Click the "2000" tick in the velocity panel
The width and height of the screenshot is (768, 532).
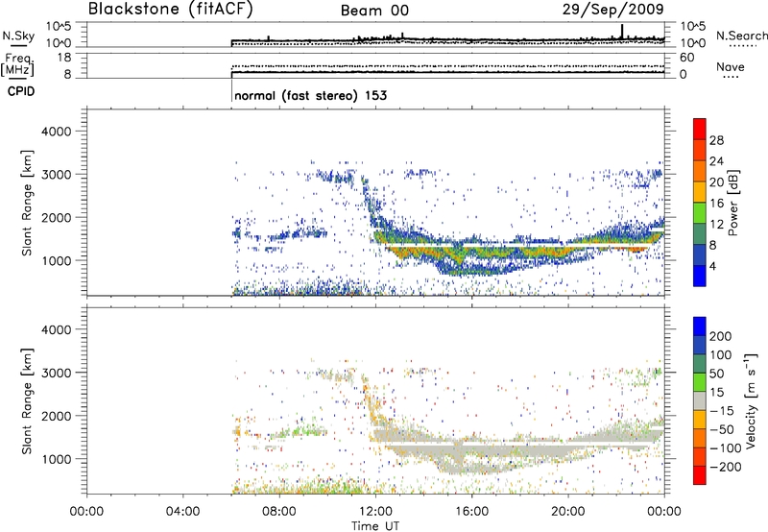pos(56,416)
